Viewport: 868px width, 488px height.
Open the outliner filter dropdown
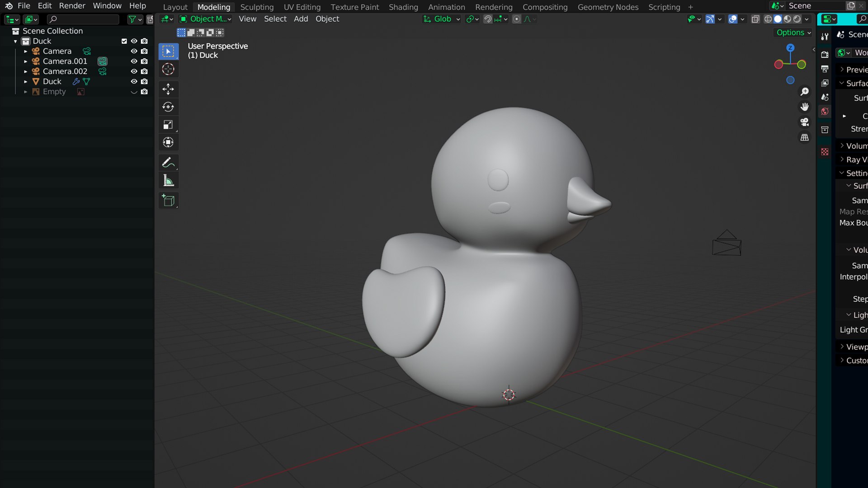(x=135, y=19)
